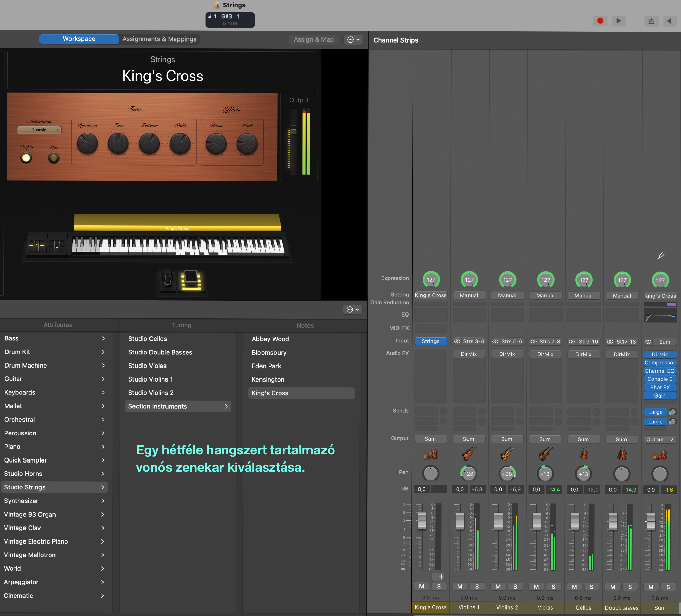Click the red record button
The image size is (681, 616).
click(600, 21)
